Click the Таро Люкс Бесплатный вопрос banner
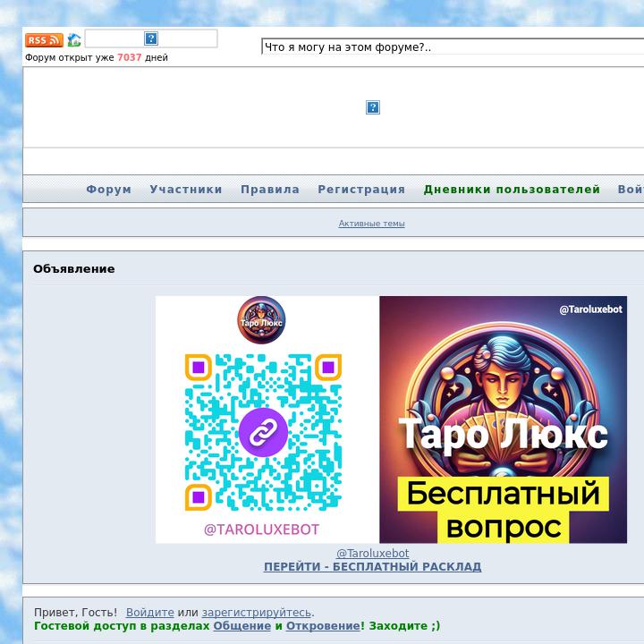 503,419
